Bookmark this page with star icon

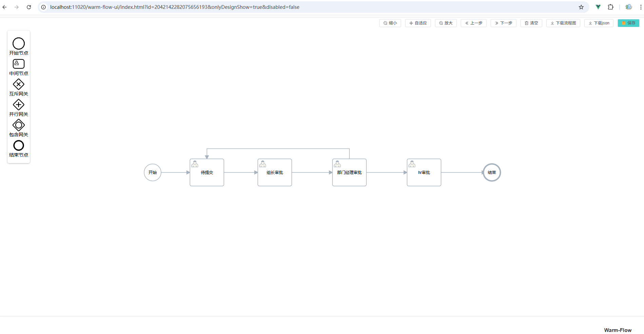click(581, 7)
